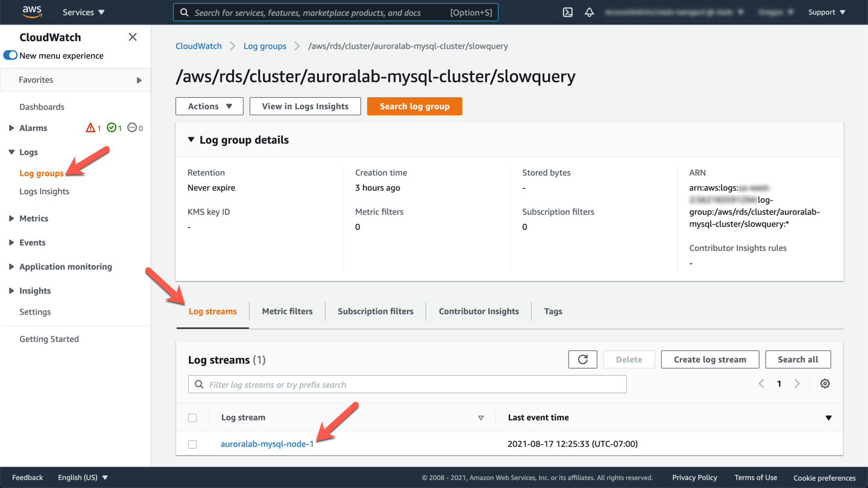Screen dimensions: 868x488
Task: Open the Services menu in top bar
Action: point(83,12)
